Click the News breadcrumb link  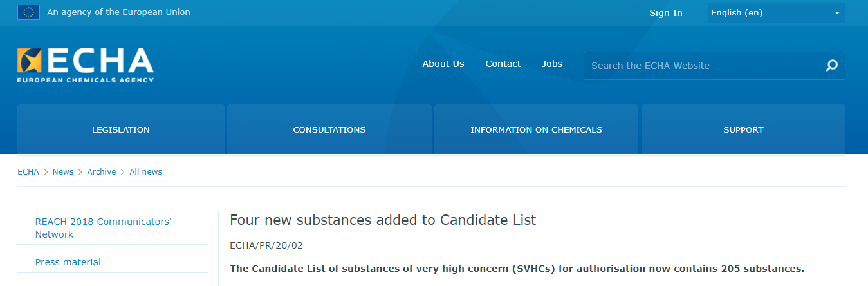click(63, 172)
